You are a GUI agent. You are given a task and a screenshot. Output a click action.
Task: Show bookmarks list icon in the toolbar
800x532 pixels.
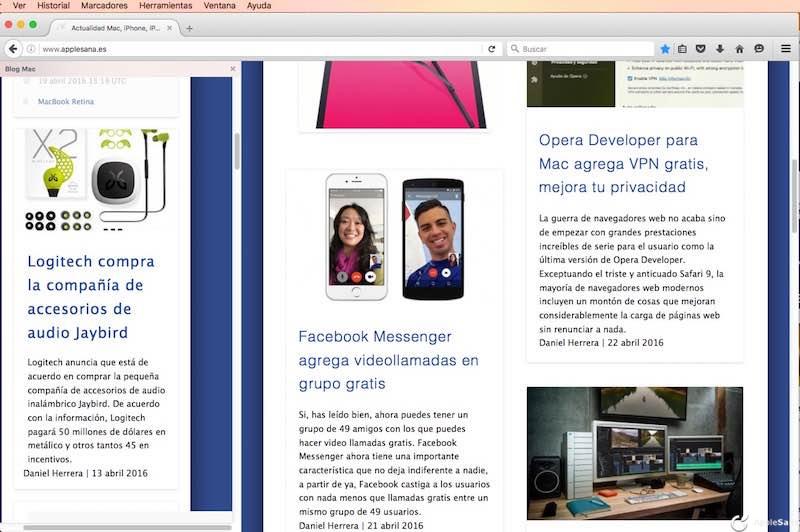click(682, 49)
